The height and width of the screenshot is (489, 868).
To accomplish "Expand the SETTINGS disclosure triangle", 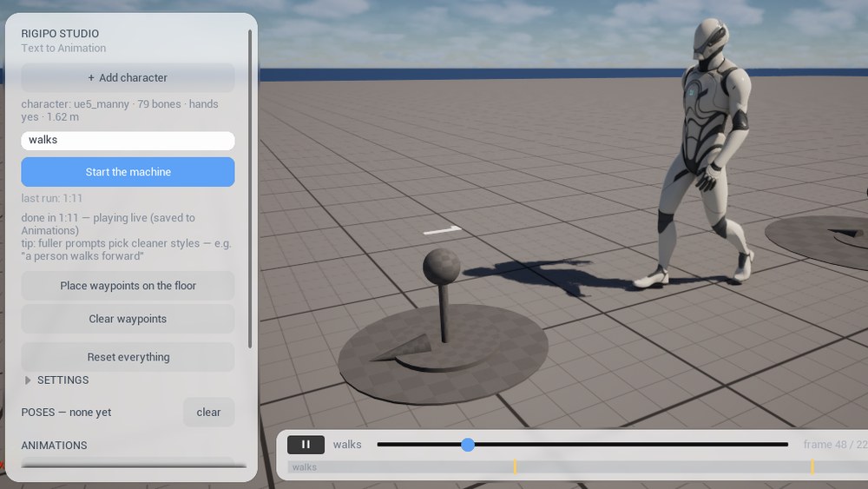I will (x=28, y=380).
